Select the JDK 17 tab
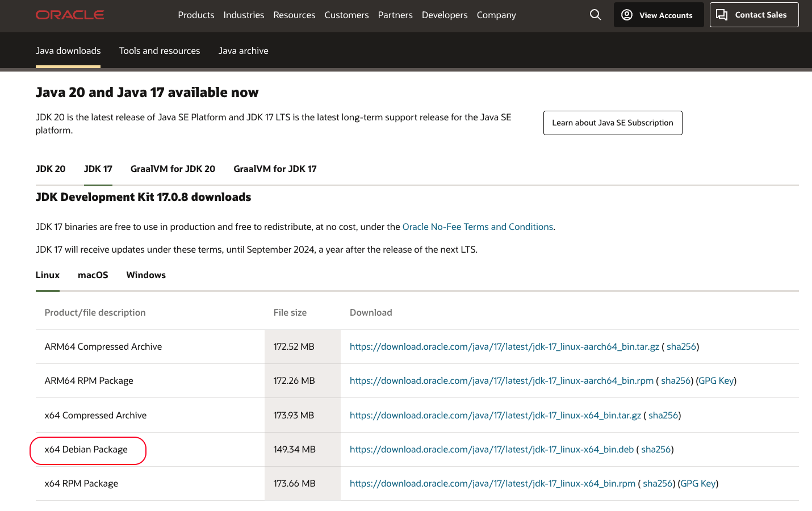Screen dimensions: 812x511 click(98, 169)
